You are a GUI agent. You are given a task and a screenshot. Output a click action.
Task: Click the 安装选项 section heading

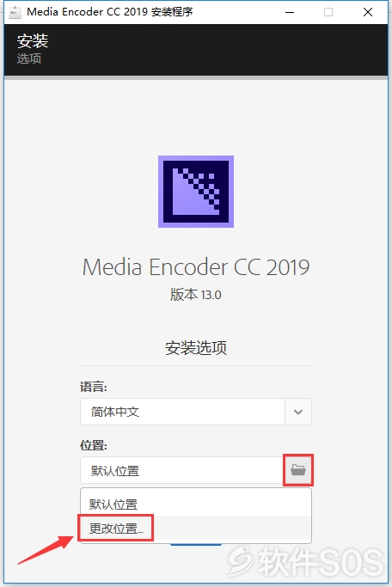click(196, 348)
